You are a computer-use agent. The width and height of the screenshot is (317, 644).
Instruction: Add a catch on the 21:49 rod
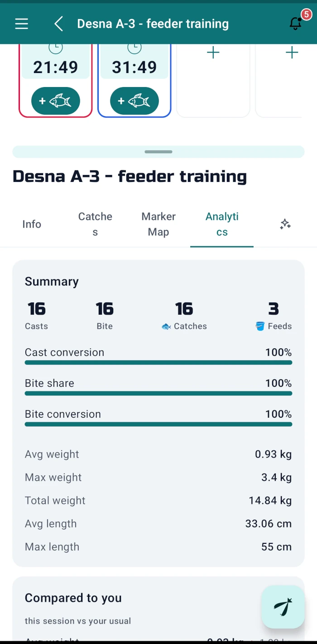pyautogui.click(x=56, y=101)
